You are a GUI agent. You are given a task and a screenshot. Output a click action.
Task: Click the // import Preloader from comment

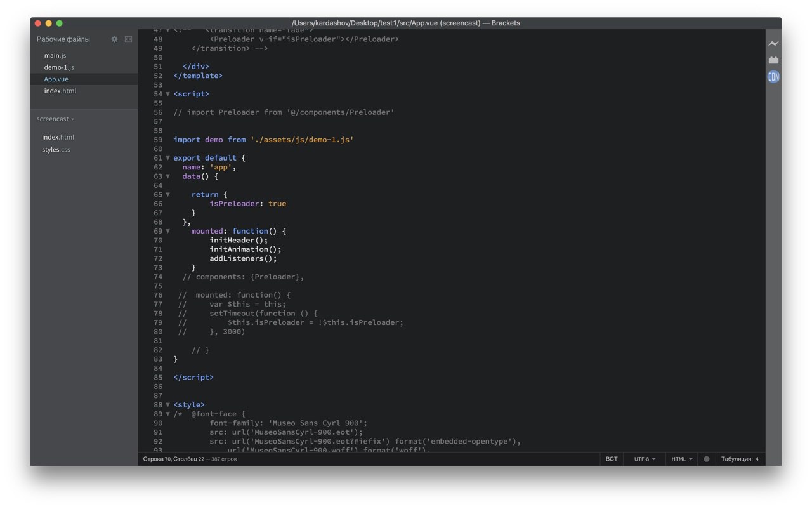[284, 112]
